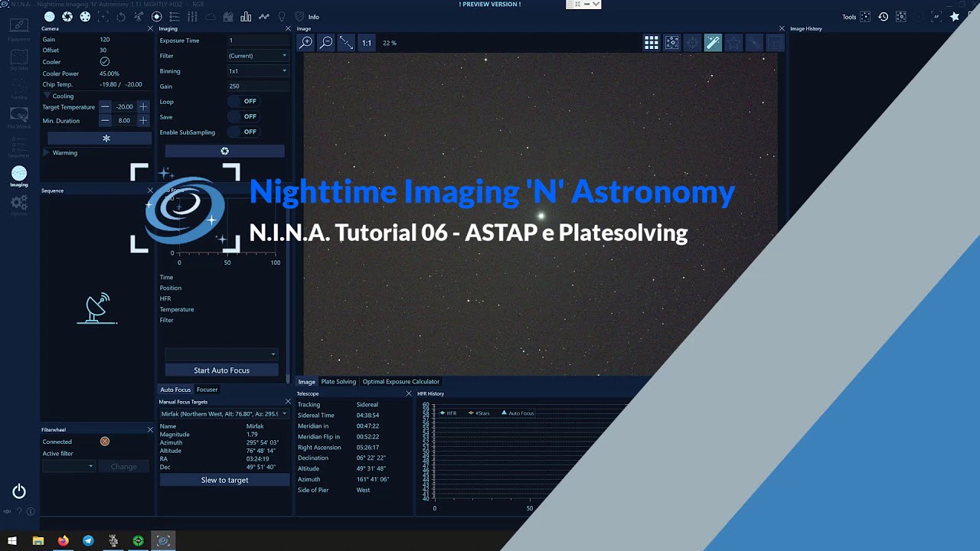Click the Imaging Gain field showing 250
Image resolution: width=980 pixels, height=551 pixels.
257,86
